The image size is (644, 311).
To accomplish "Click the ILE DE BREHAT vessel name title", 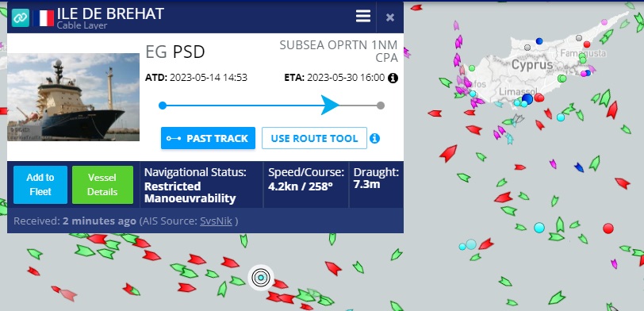I will (x=110, y=13).
